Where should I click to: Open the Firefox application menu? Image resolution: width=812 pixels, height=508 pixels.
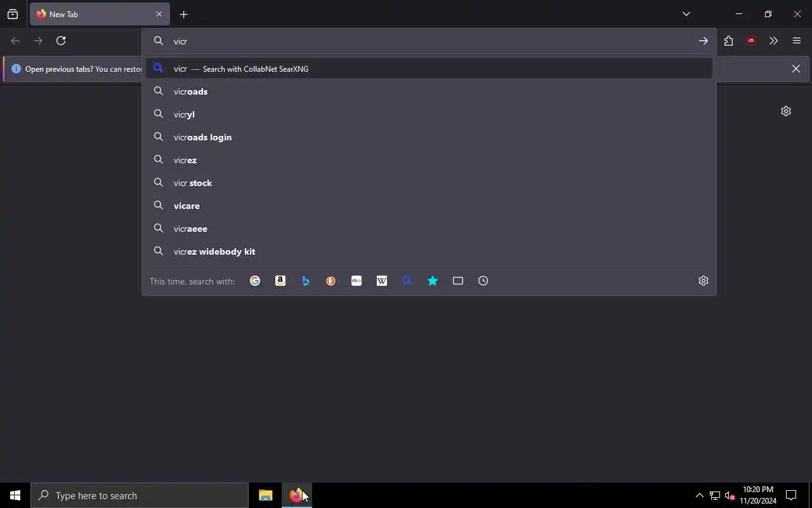click(797, 41)
